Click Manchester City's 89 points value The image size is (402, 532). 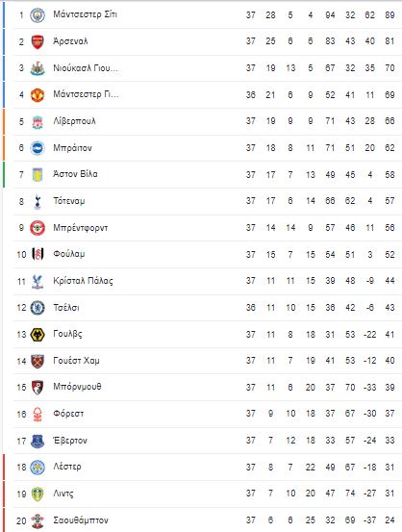(x=389, y=15)
